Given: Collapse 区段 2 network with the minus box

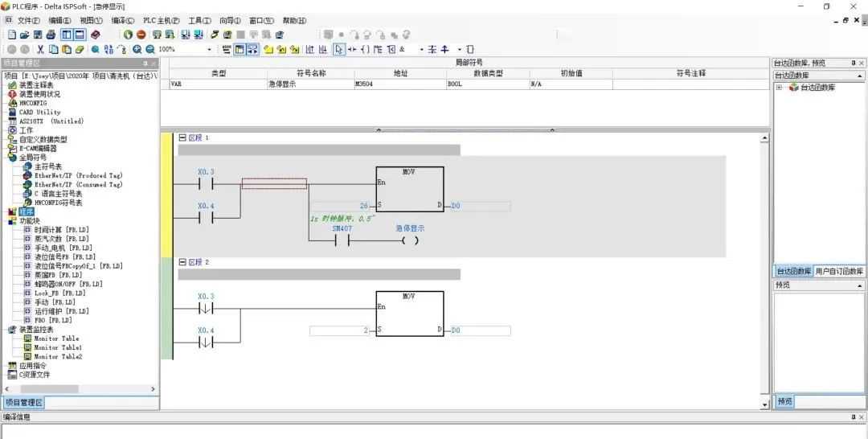Looking at the screenshot, I should [182, 262].
